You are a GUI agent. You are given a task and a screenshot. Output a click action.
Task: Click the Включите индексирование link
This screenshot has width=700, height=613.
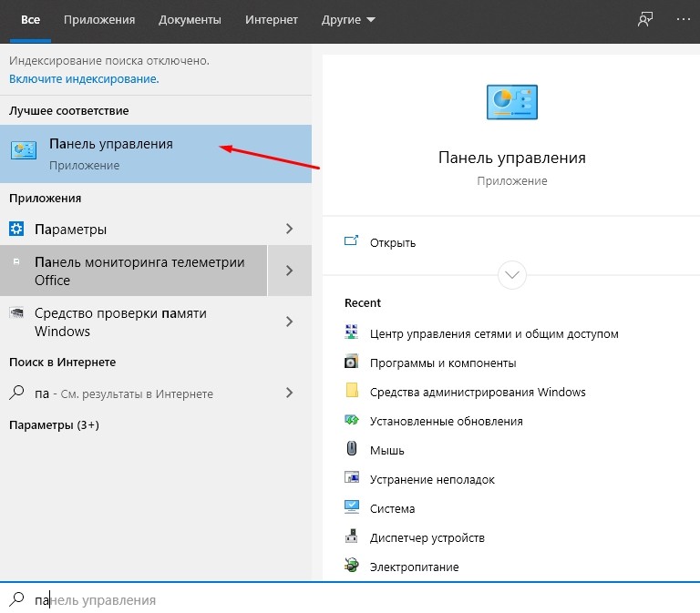point(84,79)
